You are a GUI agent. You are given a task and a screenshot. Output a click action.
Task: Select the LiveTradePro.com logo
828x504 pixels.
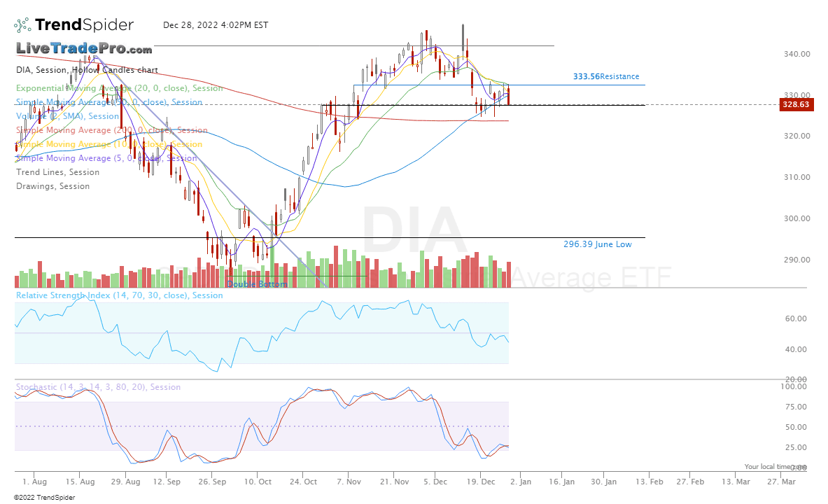tap(83, 50)
